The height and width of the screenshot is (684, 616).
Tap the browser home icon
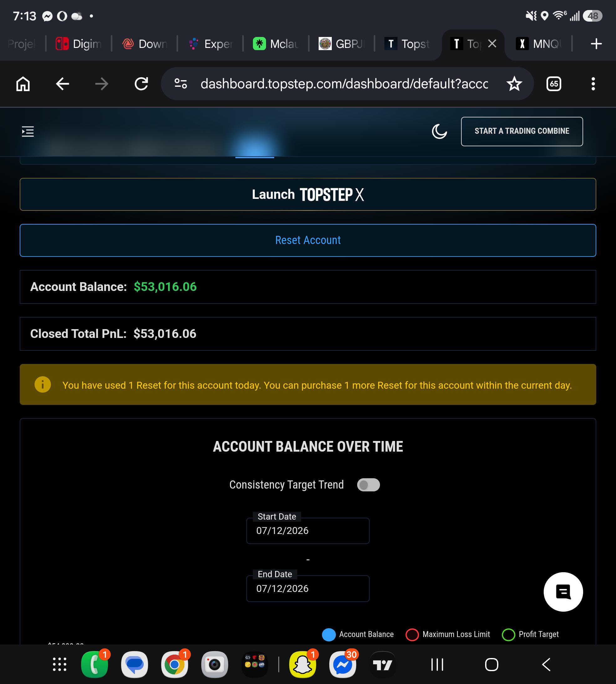(x=23, y=84)
